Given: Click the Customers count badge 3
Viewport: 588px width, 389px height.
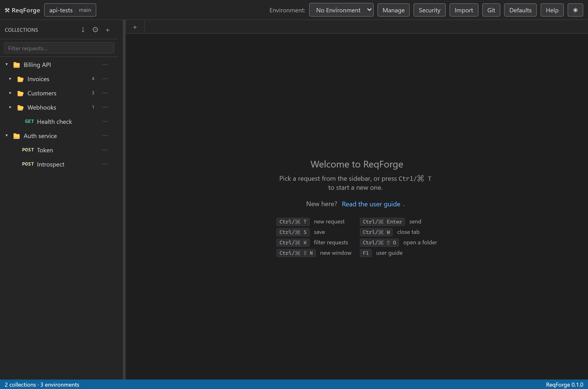Looking at the screenshot, I should 93,93.
